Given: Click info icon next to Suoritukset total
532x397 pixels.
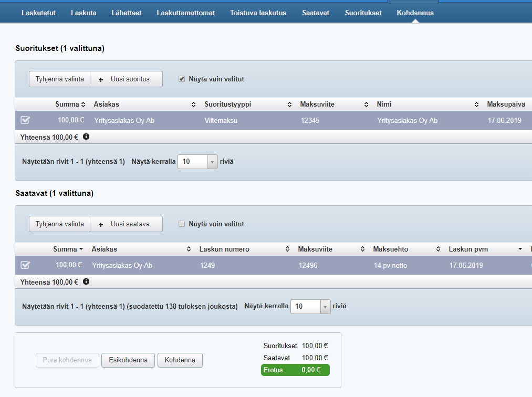Looking at the screenshot, I should pyautogui.click(x=86, y=137).
